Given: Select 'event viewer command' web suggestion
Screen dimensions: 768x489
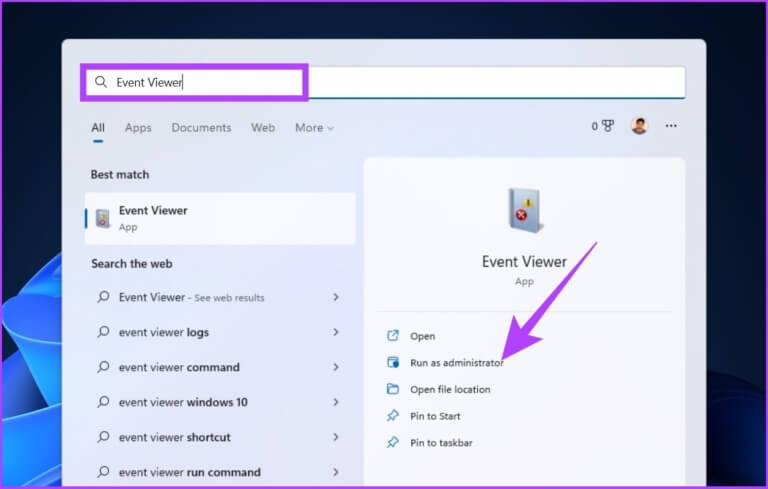Looking at the screenshot, I should pyautogui.click(x=220, y=367).
